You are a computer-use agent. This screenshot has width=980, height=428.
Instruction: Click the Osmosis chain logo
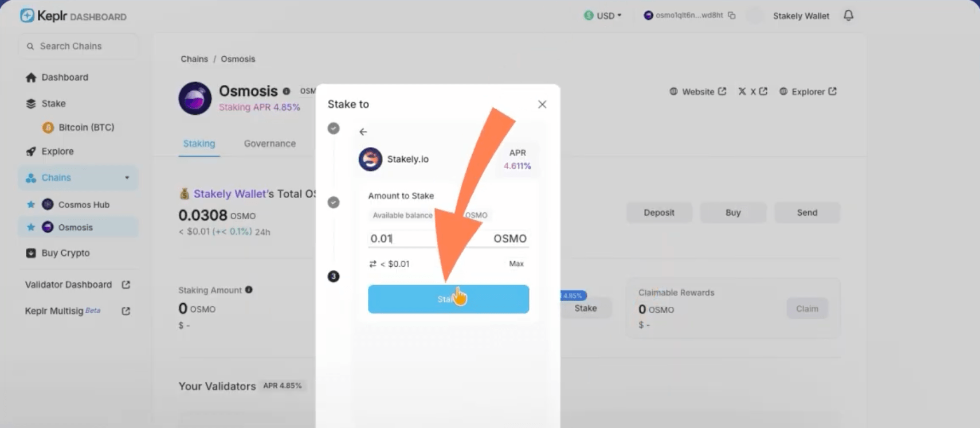195,98
